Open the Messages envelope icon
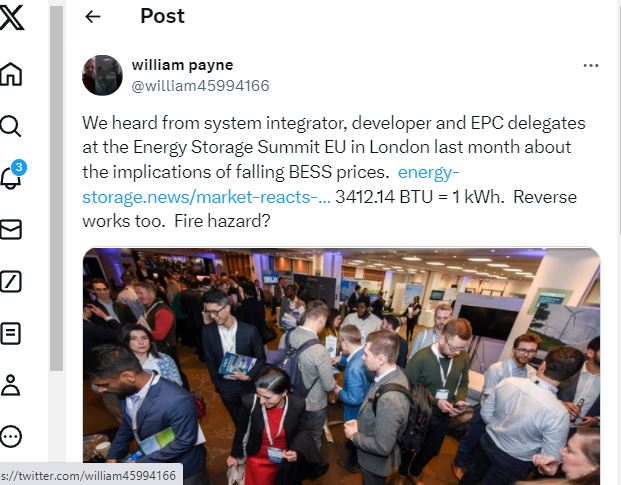This screenshot has height=485, width=621. [x=11, y=230]
